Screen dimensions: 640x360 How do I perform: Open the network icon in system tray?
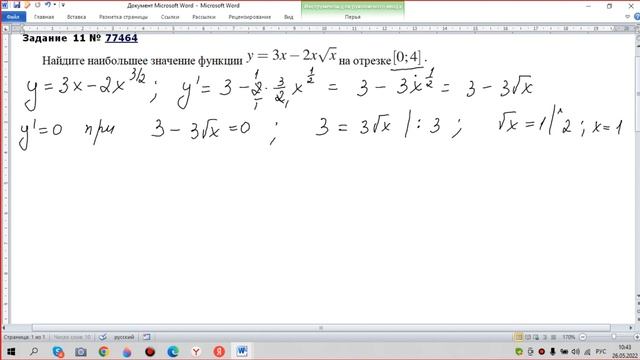click(x=587, y=351)
